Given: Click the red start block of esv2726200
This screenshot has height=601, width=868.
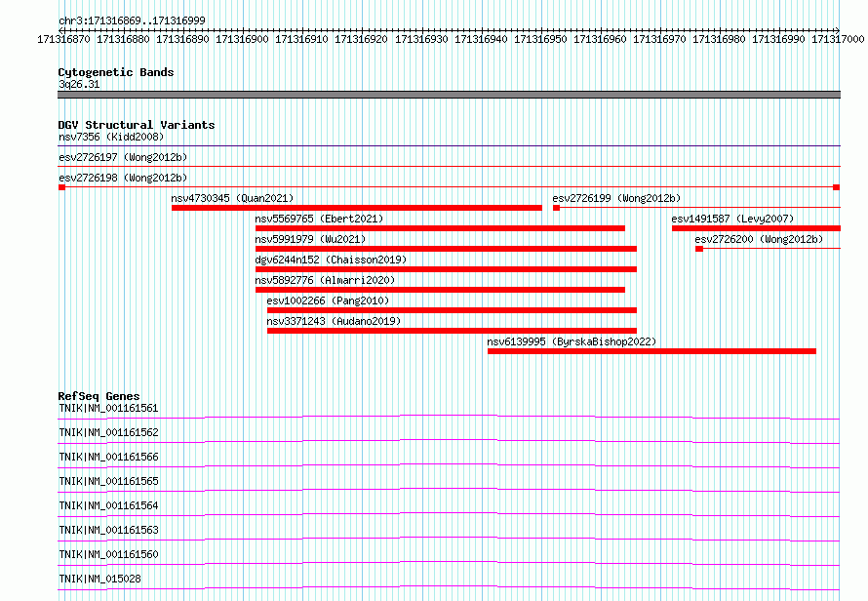Looking at the screenshot, I should pyautogui.click(x=699, y=249).
